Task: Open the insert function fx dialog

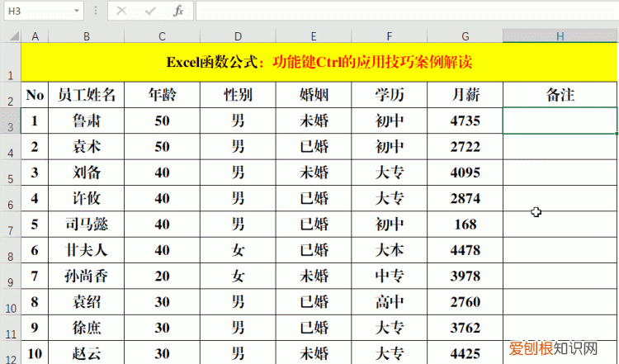Action: [x=178, y=11]
